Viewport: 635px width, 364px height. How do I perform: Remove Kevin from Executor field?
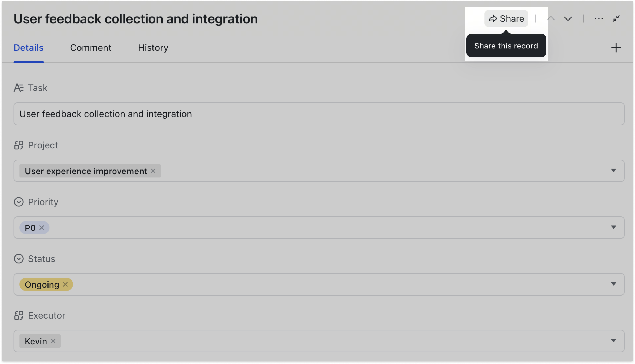(53, 341)
